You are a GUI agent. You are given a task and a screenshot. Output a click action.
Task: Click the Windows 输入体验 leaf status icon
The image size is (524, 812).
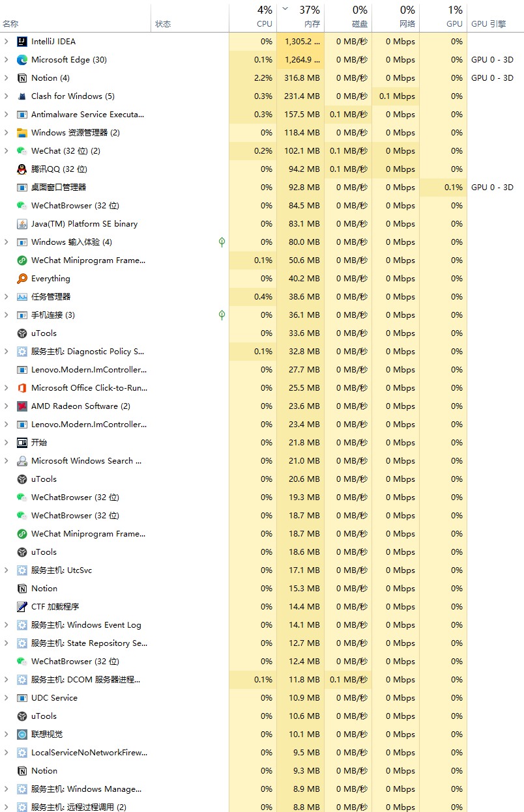[x=222, y=242]
